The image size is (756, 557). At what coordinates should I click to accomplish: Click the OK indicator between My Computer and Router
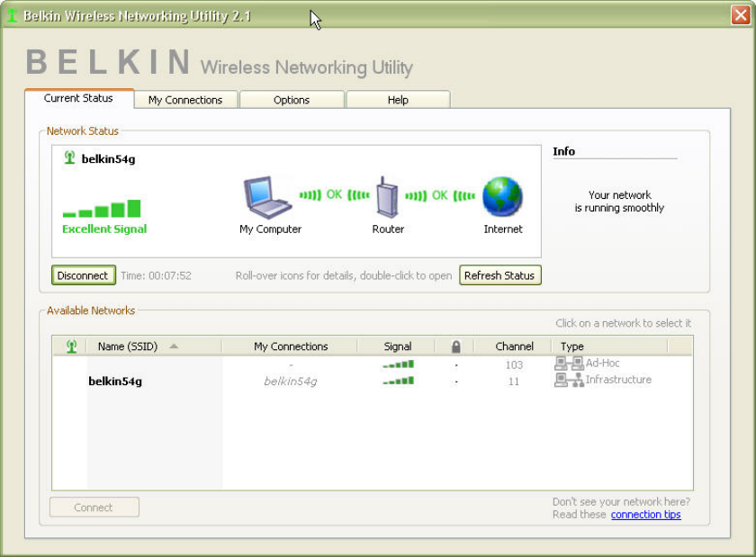coord(334,195)
